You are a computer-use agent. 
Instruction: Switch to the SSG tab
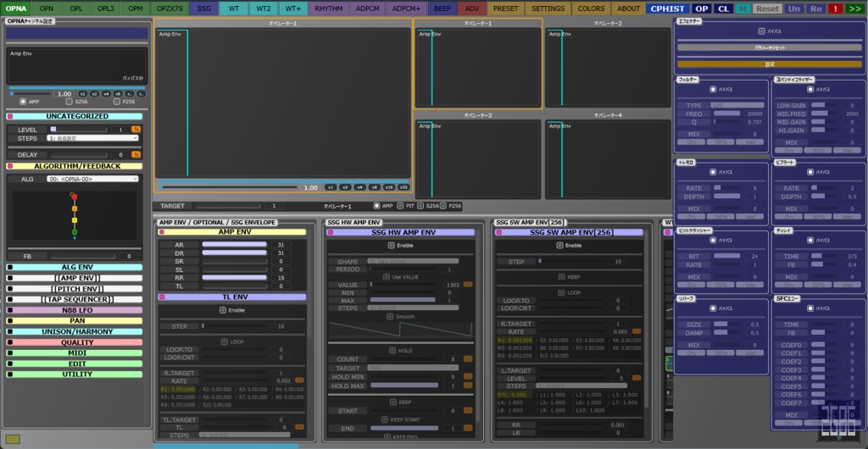(x=203, y=8)
